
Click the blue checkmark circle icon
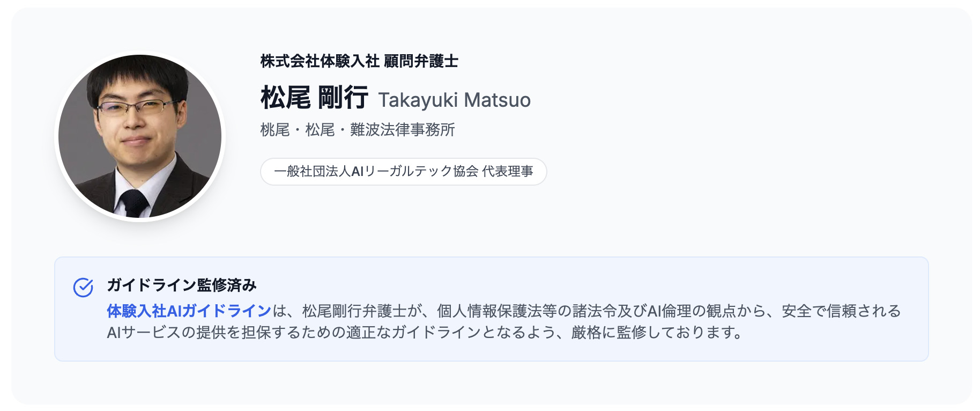[83, 288]
